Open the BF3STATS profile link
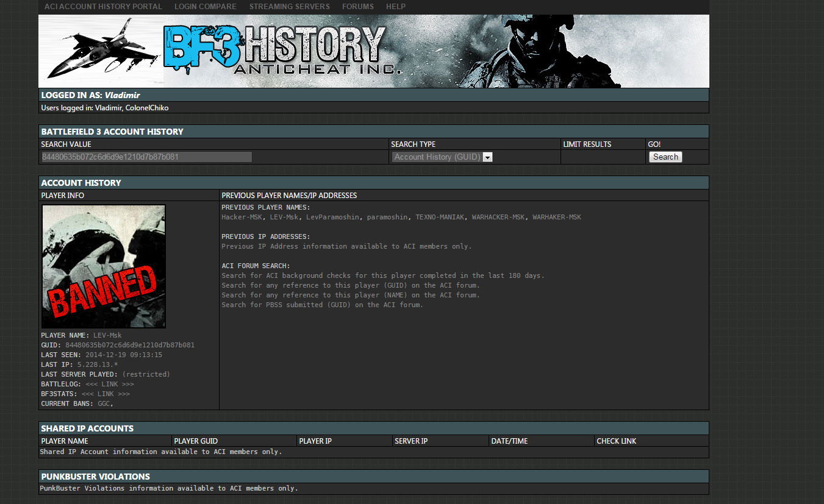Image resolution: width=824 pixels, height=504 pixels. coord(106,394)
